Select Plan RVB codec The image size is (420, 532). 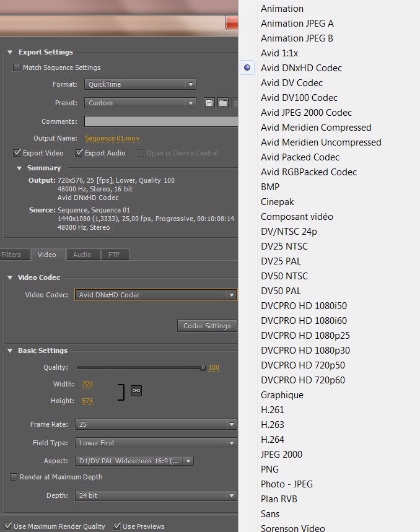[279, 499]
